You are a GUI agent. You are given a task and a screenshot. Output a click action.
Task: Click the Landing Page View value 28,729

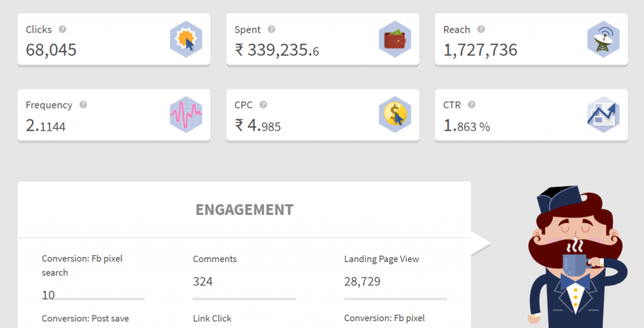coord(362,282)
